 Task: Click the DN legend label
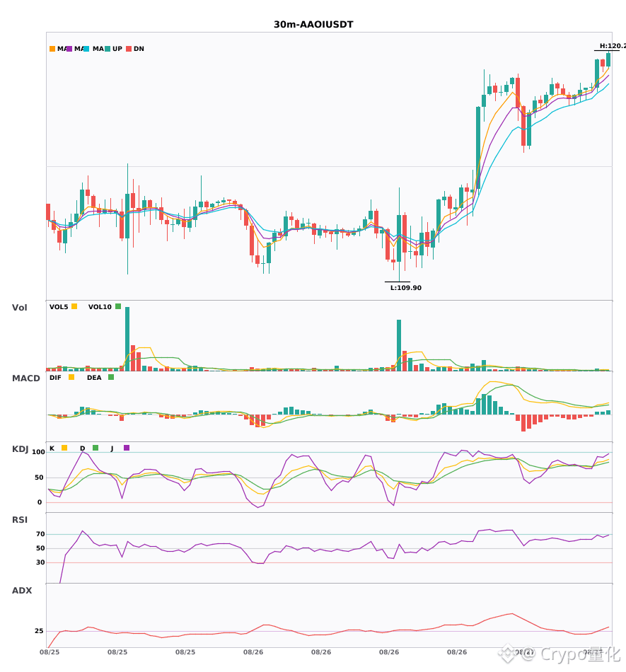(x=139, y=49)
